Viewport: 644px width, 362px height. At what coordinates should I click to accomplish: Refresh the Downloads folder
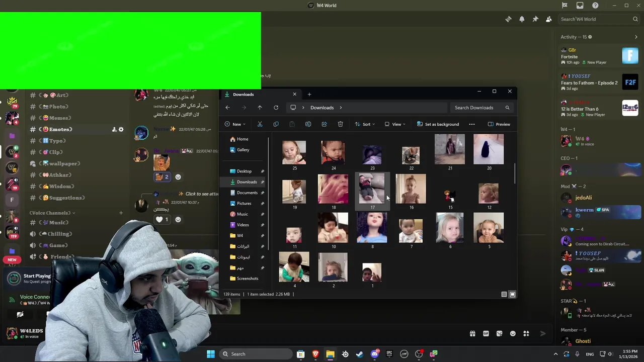[x=276, y=108]
